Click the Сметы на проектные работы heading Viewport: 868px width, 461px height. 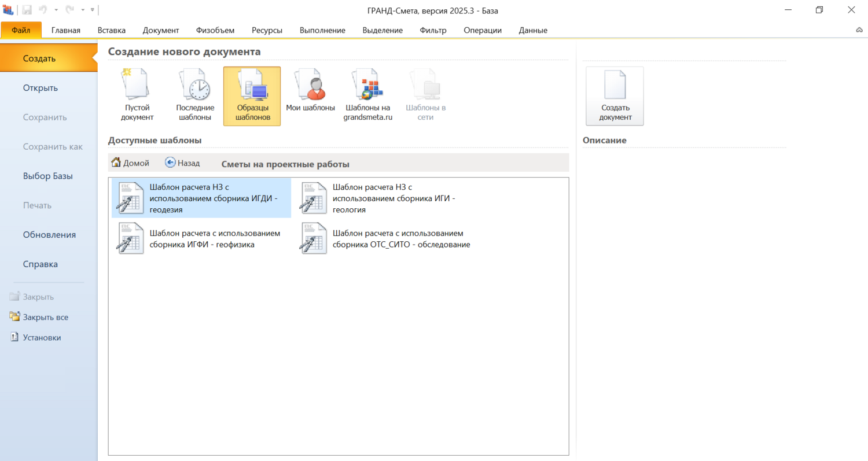[x=285, y=164]
